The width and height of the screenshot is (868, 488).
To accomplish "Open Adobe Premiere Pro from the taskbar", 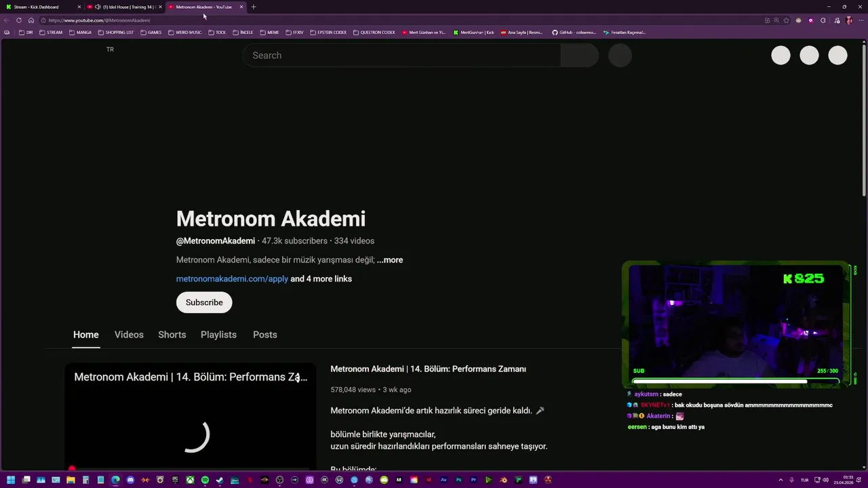I will [x=473, y=480].
